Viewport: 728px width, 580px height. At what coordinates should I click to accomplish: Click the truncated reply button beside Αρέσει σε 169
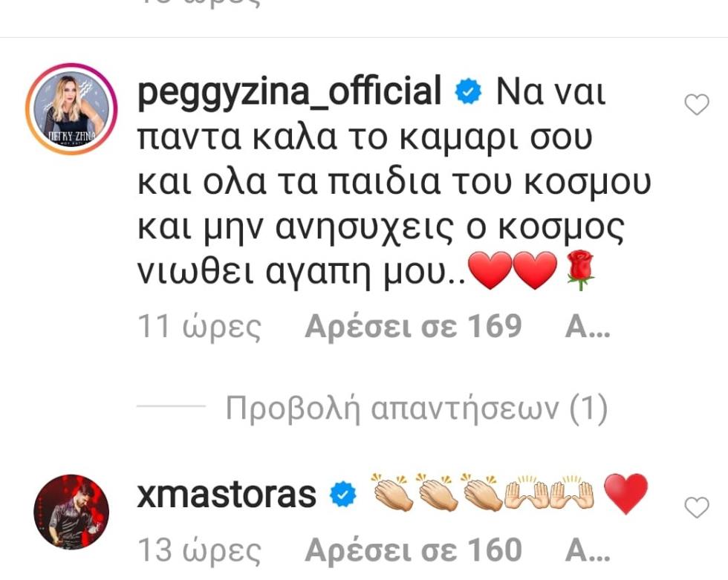point(588,327)
